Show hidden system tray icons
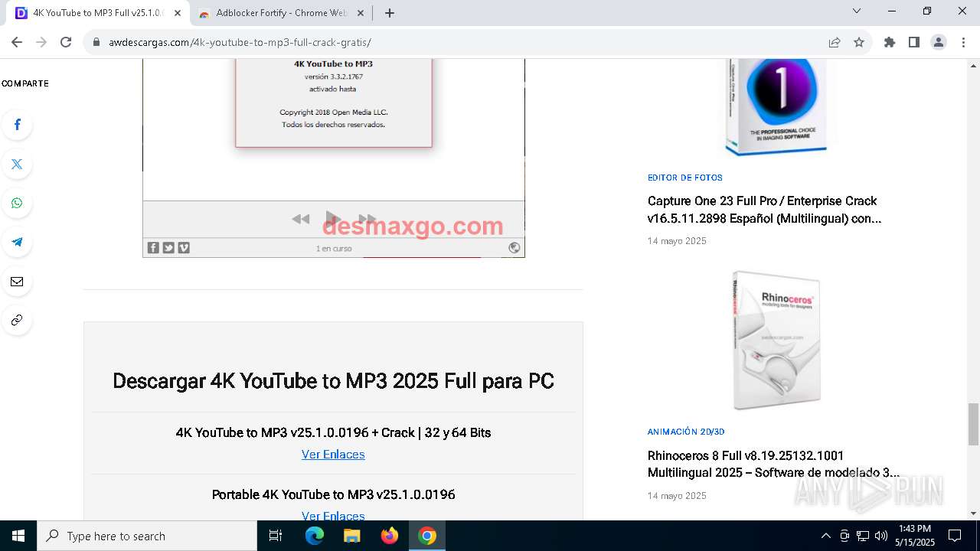This screenshot has height=551, width=980. [825, 536]
